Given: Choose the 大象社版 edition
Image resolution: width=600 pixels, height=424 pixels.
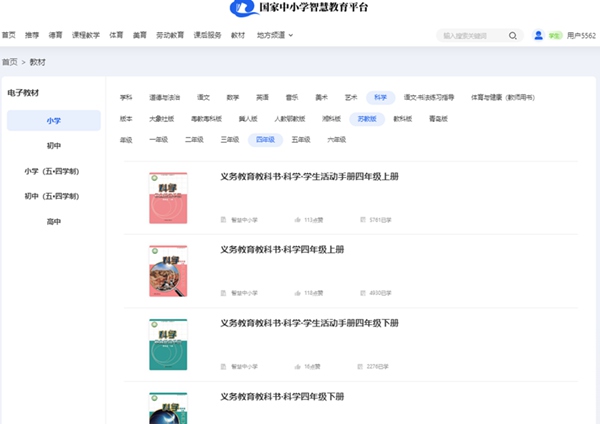Looking at the screenshot, I should (161, 119).
